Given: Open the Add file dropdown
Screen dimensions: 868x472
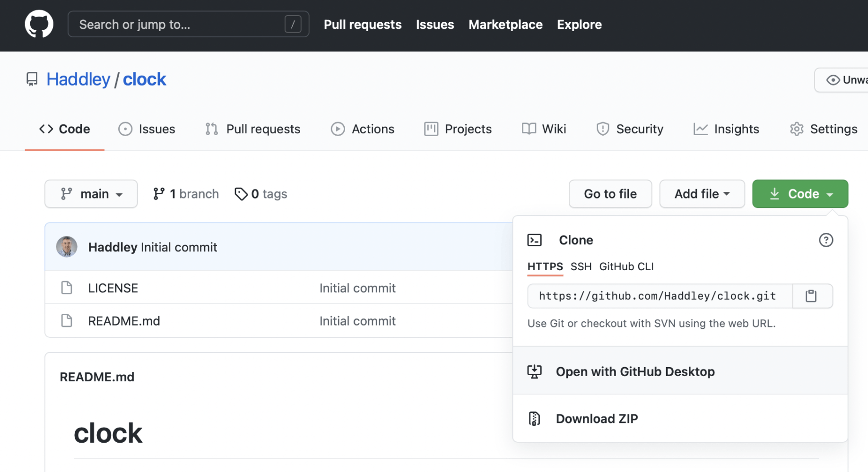Looking at the screenshot, I should point(702,194).
